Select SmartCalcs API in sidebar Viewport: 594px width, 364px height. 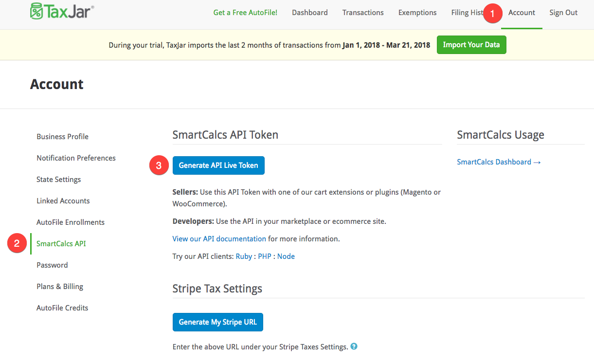pos(61,244)
